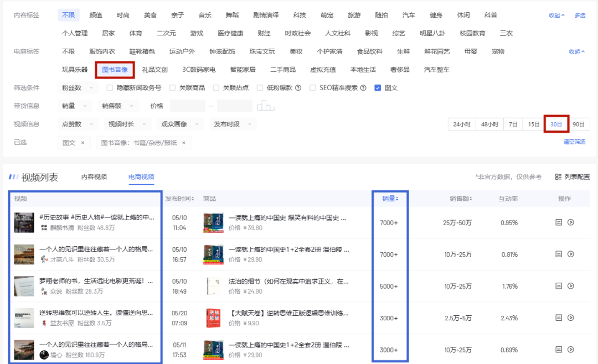Viewport: 598px width, 364px height.
Task: Select 汽车整车 e-commerce tag
Action: pyautogui.click(x=437, y=70)
